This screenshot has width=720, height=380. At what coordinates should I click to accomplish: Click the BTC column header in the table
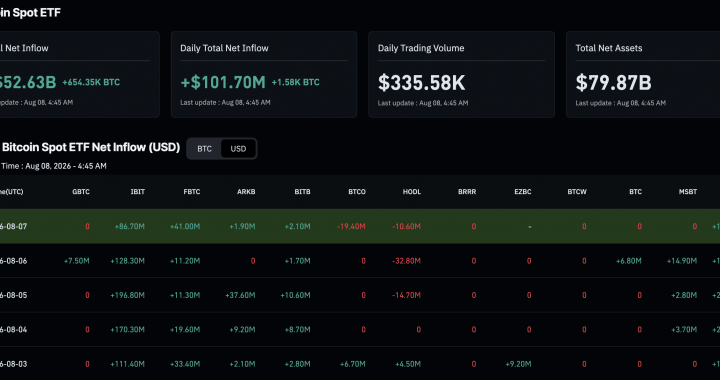(636, 192)
